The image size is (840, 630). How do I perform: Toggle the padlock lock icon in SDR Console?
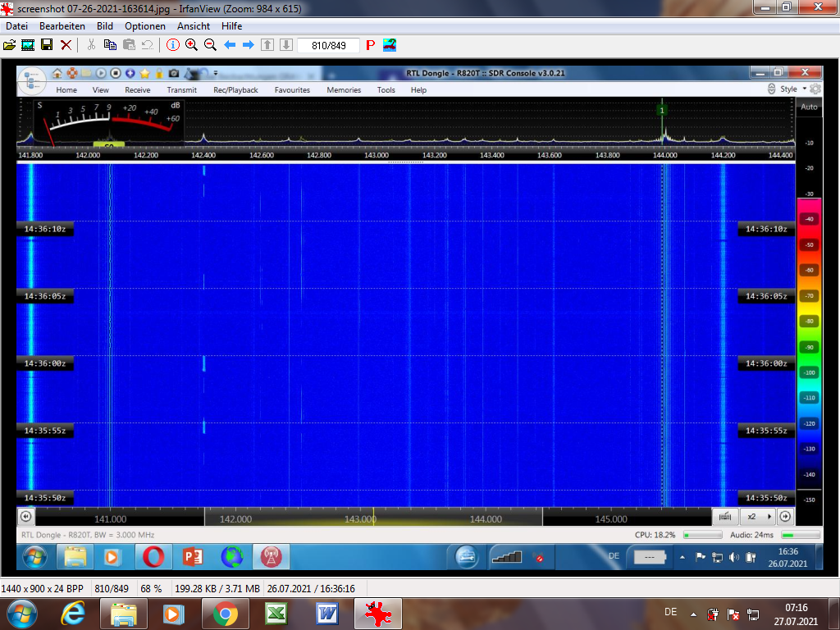point(159,73)
